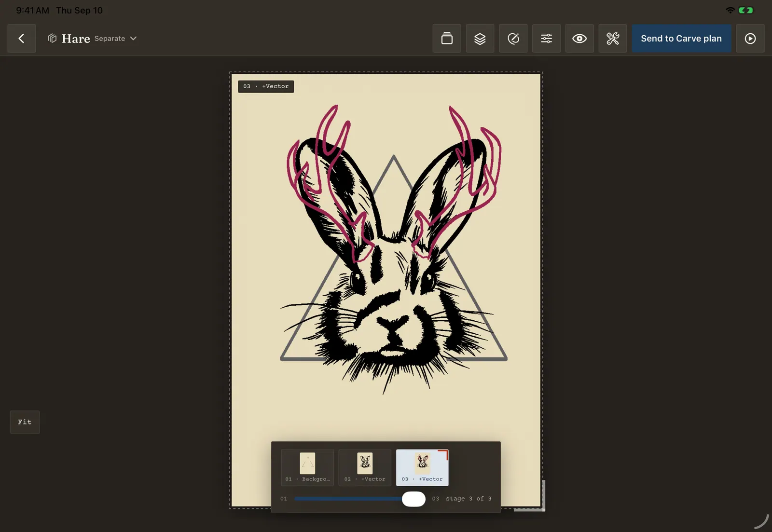Click the 01 slider start label
772x532 pixels.
tap(284, 499)
